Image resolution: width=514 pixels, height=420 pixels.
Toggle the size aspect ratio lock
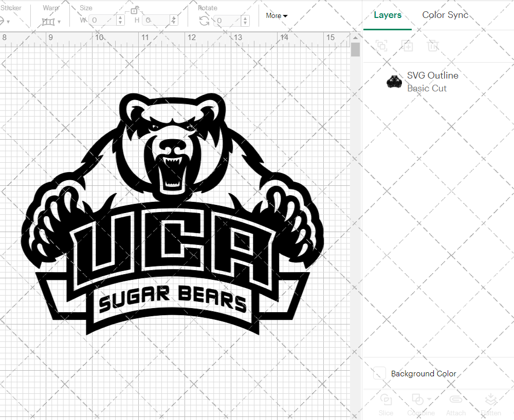pos(135,10)
